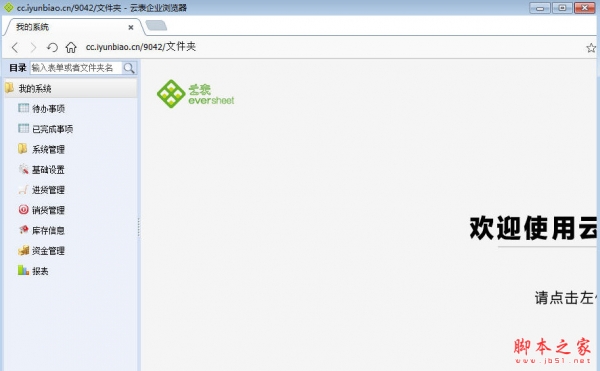Click the address bar URL
This screenshot has height=371, width=600.
click(x=141, y=47)
